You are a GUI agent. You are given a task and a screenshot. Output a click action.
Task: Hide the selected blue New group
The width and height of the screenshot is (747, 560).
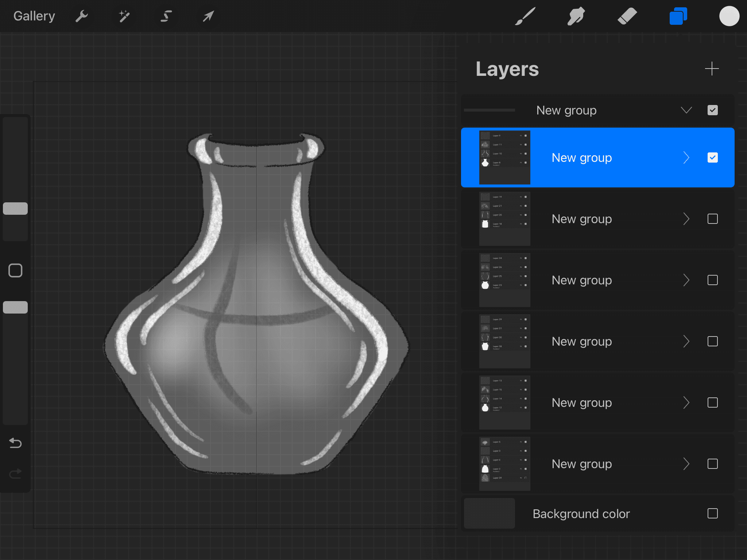[x=712, y=157]
